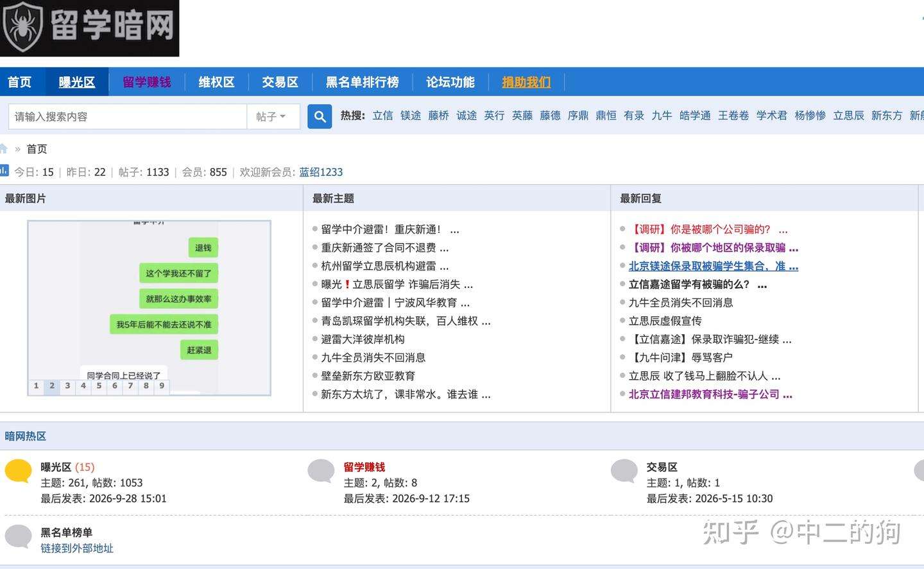Open reply 北京立信建邦教育科技-骗子公司

(x=710, y=395)
